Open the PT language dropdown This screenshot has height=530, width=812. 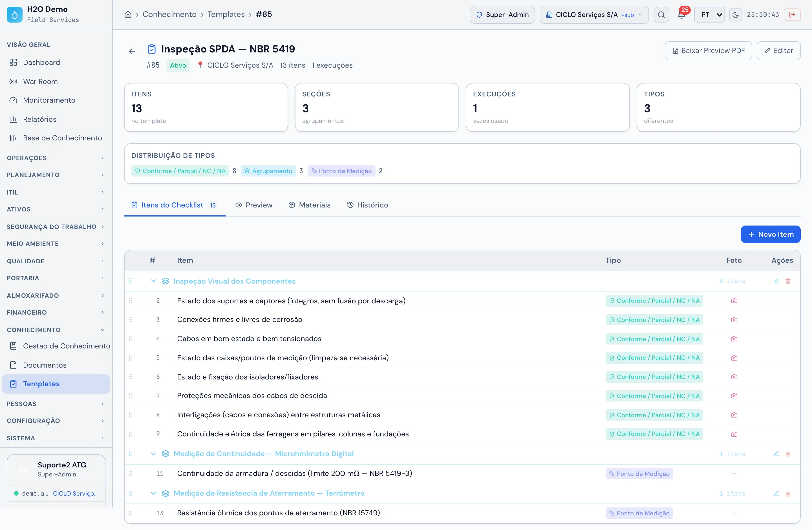coord(709,15)
